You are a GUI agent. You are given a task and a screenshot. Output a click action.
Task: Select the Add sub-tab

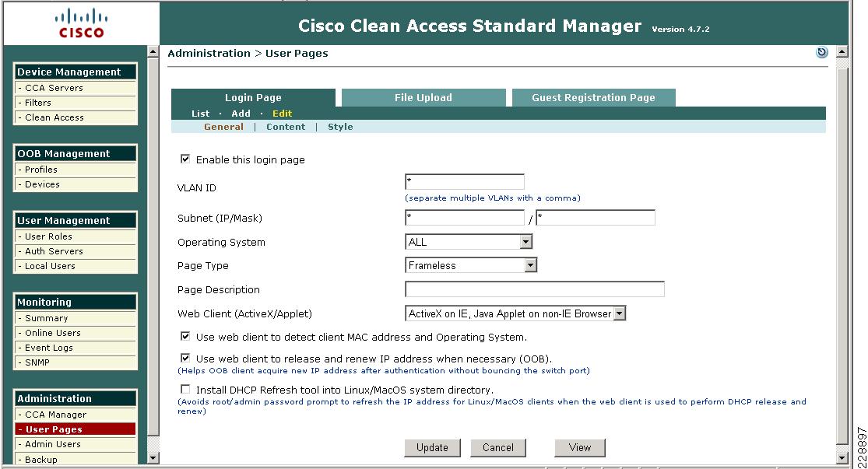[x=241, y=114]
